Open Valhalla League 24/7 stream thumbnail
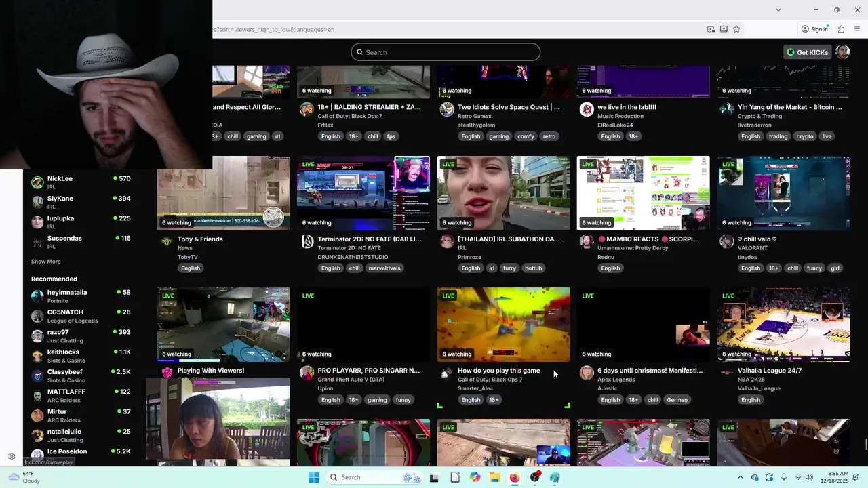This screenshot has height=488, width=868. (783, 325)
